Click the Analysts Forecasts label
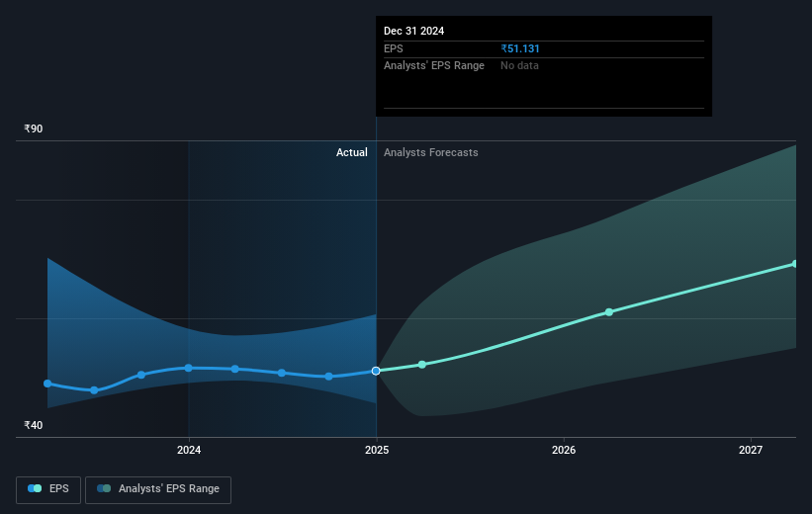The image size is (812, 514). [x=431, y=152]
